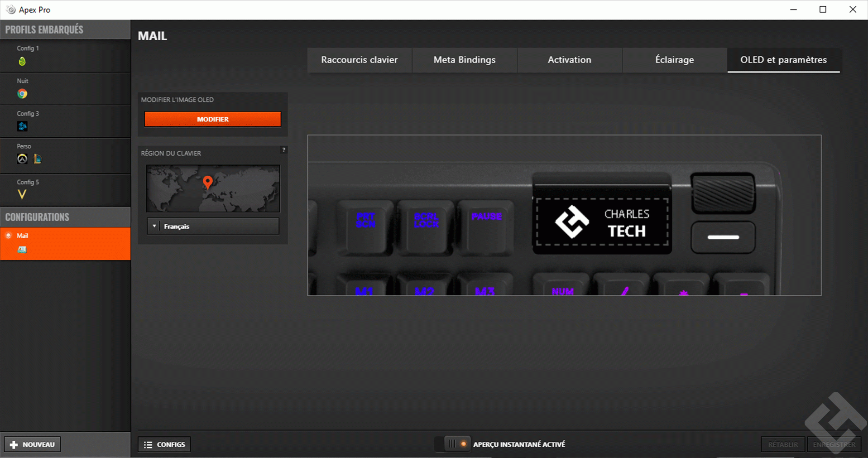
Task: Click the 'APERÇU INSTANTANÉ ACTIVÉ' label
Action: pos(519,444)
